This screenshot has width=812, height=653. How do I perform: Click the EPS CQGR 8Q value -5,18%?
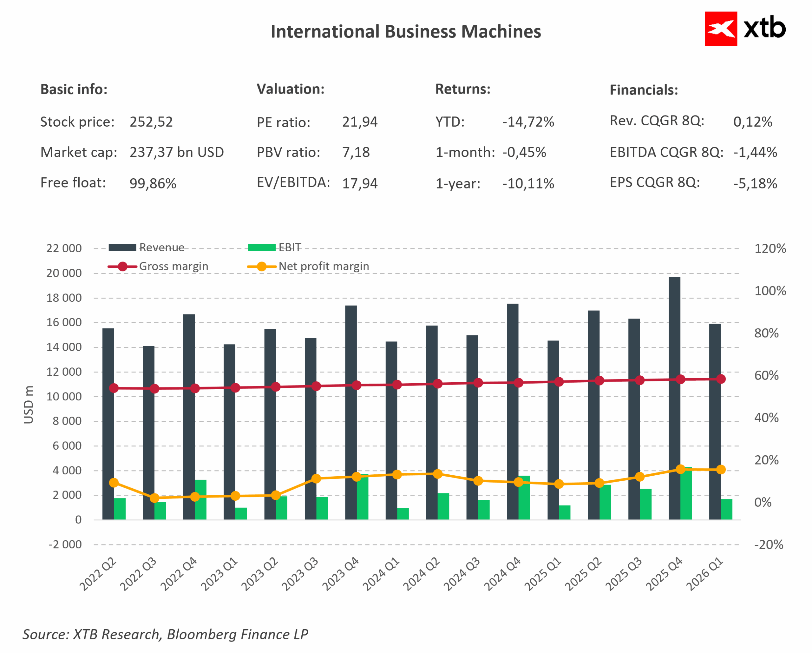pyautogui.click(x=755, y=183)
